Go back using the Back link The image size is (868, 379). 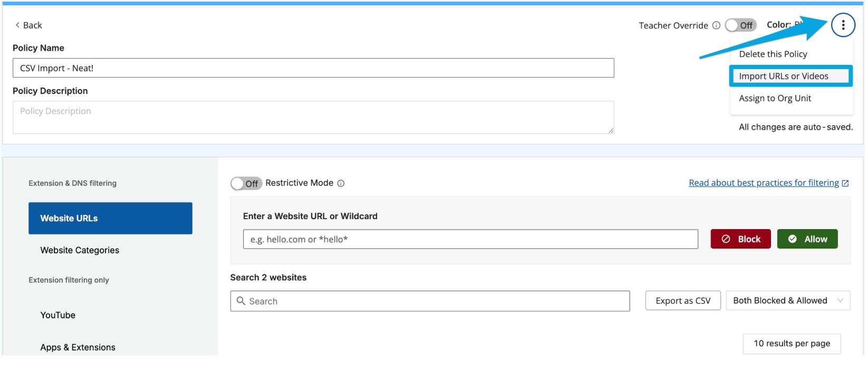28,25
